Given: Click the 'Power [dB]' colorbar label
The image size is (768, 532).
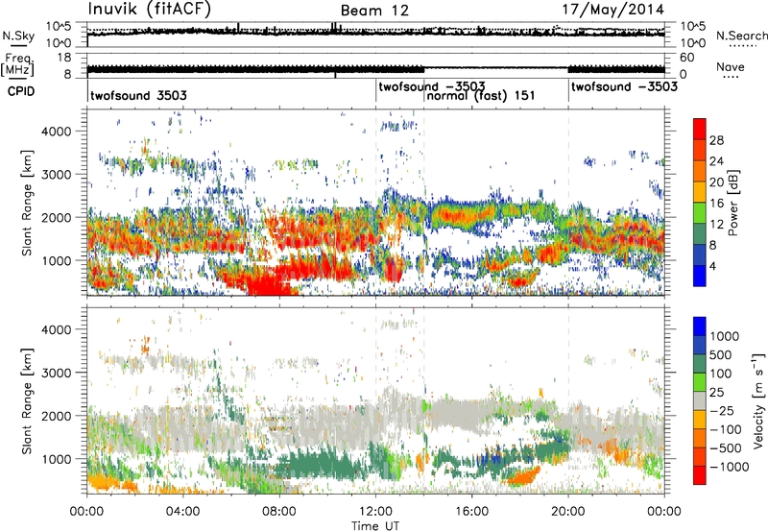Looking at the screenshot, I should click(x=732, y=203).
